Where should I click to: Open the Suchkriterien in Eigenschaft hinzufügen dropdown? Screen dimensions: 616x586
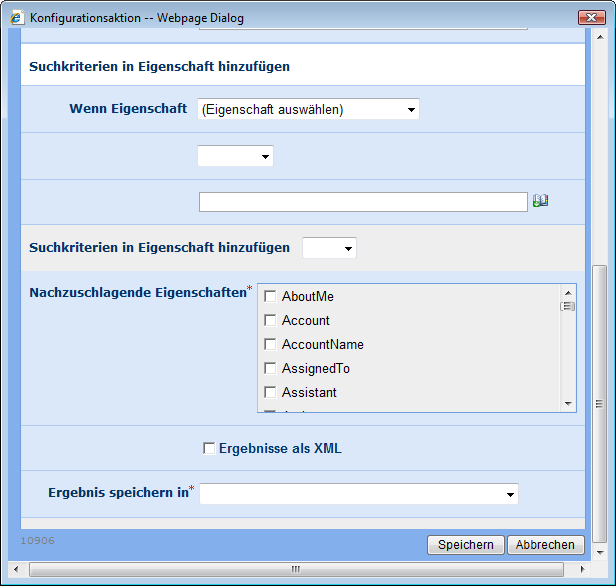coord(329,248)
